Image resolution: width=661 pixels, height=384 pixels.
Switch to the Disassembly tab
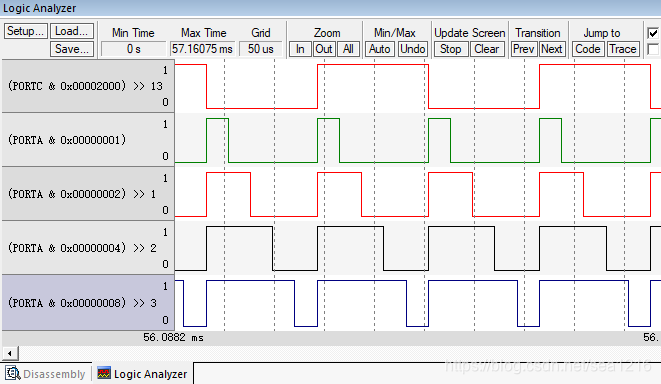[45, 374]
